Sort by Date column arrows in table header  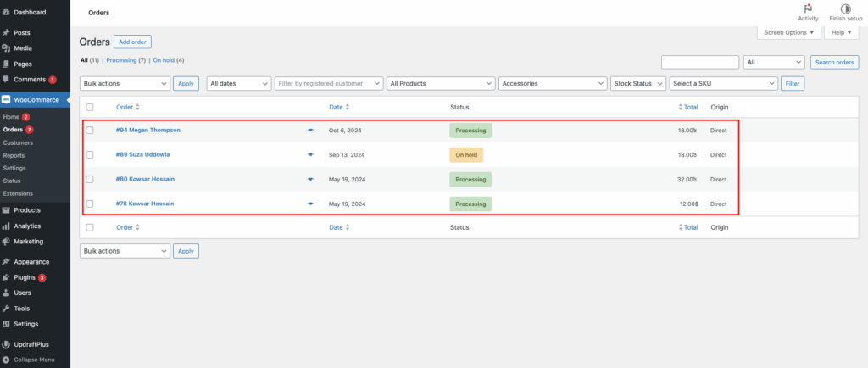tap(347, 108)
